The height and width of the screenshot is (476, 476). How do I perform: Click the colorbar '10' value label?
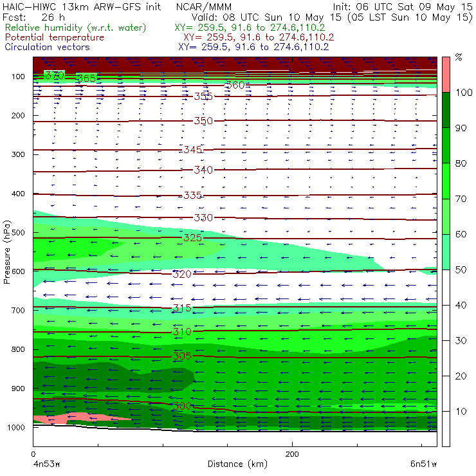coord(461,412)
